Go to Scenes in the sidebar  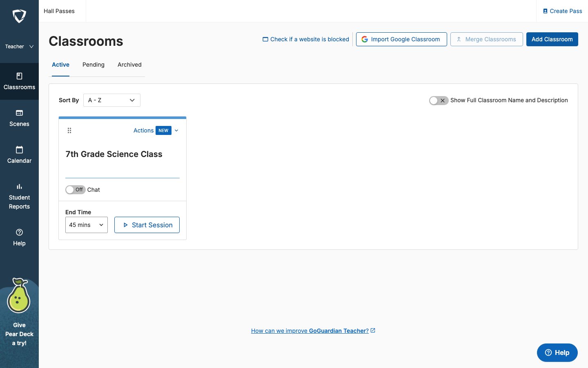19,118
